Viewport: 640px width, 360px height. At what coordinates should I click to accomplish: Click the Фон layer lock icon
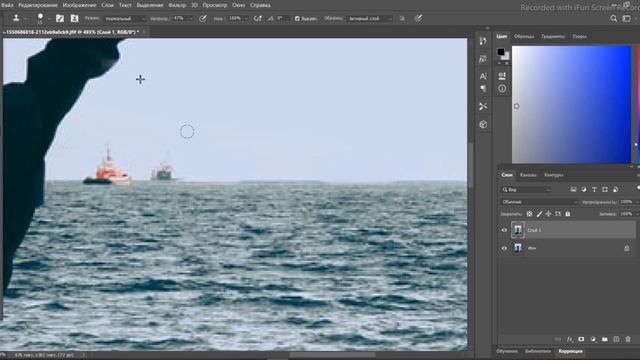[x=627, y=248]
